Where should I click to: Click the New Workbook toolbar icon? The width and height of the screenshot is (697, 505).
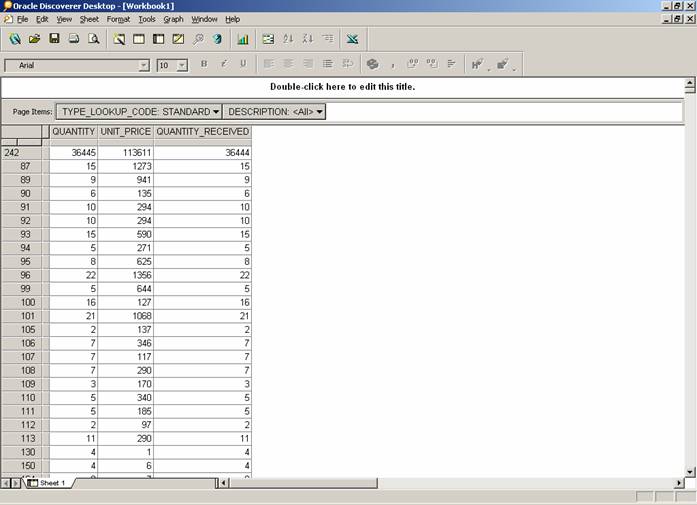15,40
